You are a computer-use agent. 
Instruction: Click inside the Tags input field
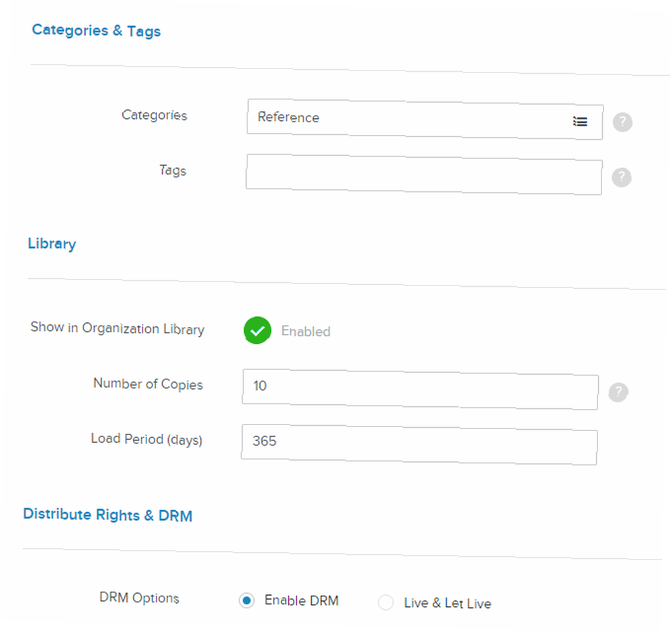point(424,175)
